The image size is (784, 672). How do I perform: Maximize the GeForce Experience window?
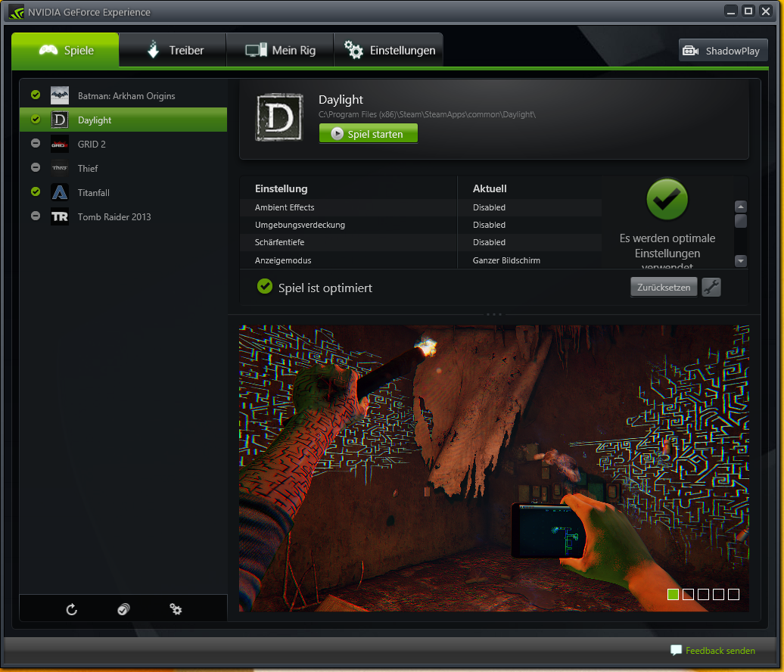tap(748, 11)
